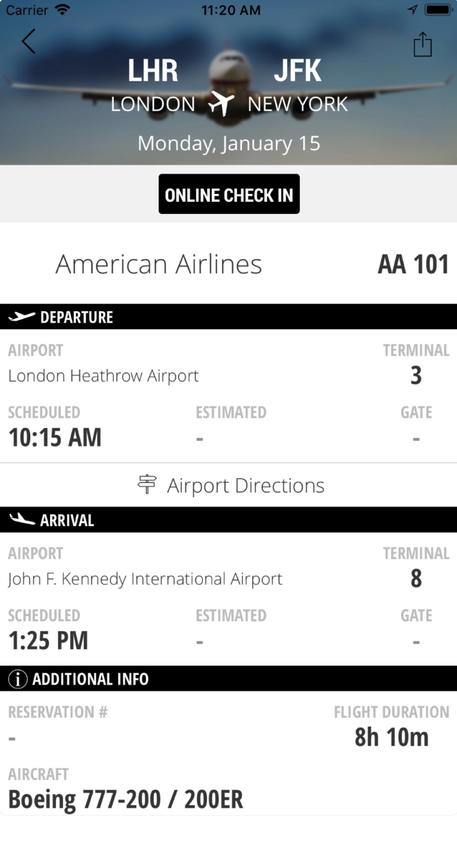Tap the airplane icon between LHR and JFK

tap(221, 104)
